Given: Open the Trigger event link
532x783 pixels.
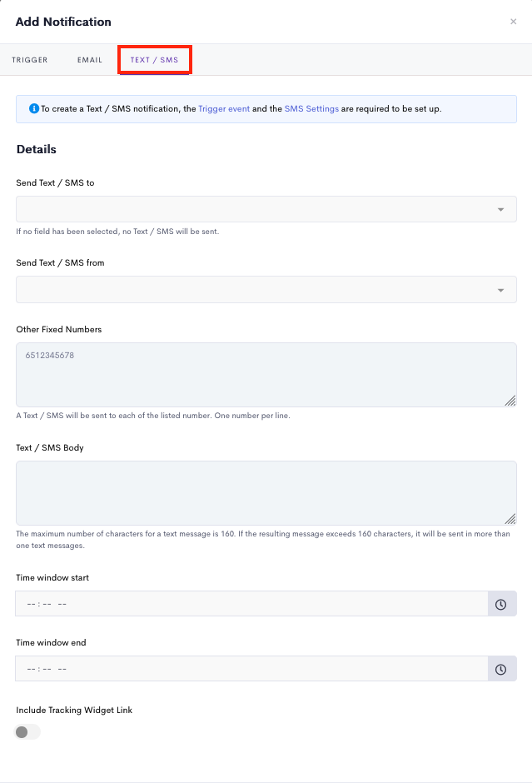Looking at the screenshot, I should (x=224, y=109).
